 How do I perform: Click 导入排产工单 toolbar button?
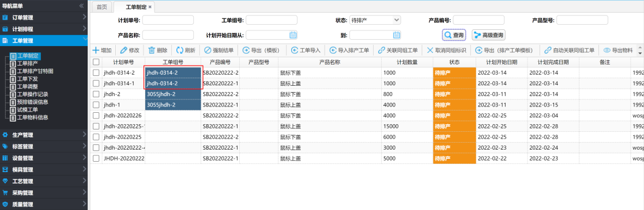[349, 51]
